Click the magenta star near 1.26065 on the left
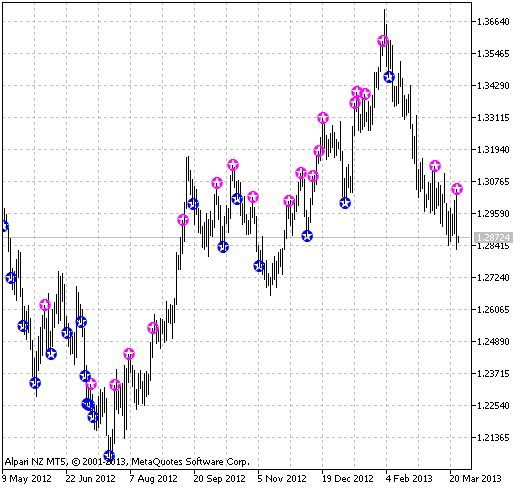 coord(45,305)
